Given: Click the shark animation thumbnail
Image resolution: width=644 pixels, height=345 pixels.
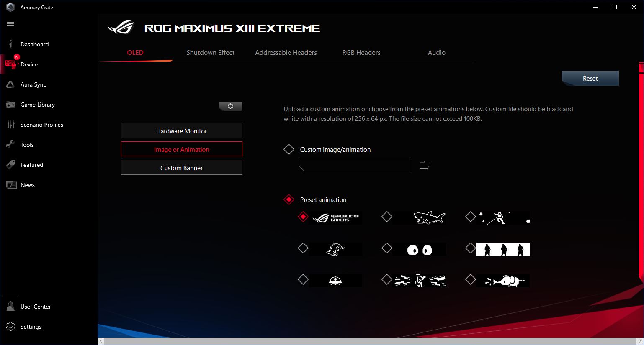Looking at the screenshot, I should pos(419,218).
